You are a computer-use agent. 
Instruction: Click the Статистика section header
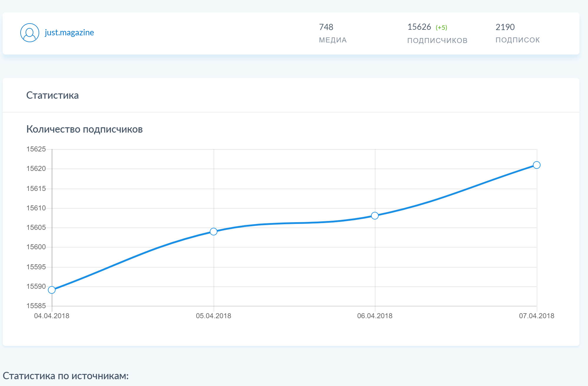tap(52, 95)
